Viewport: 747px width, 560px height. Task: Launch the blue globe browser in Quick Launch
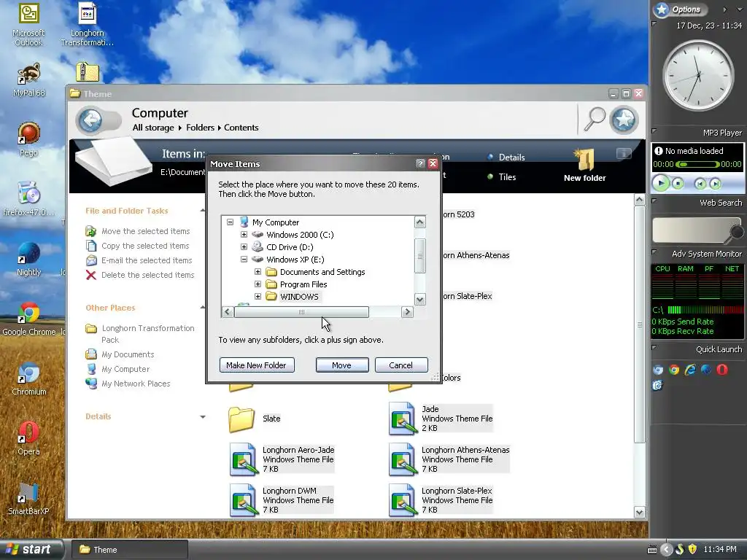(706, 370)
